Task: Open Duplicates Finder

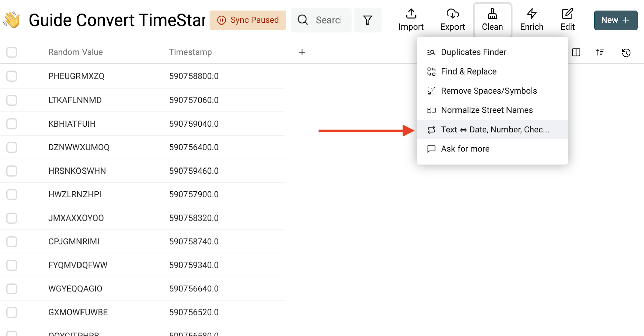Action: pyautogui.click(x=474, y=52)
